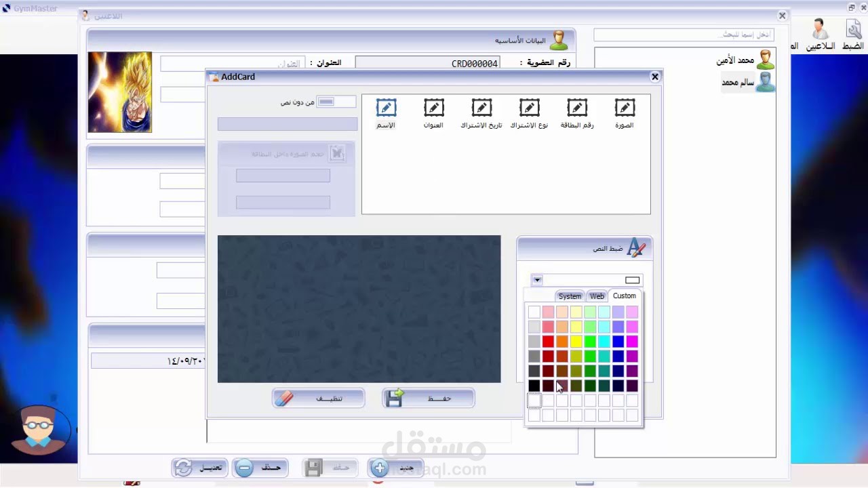Switch to the Custom color tab

[x=624, y=296]
